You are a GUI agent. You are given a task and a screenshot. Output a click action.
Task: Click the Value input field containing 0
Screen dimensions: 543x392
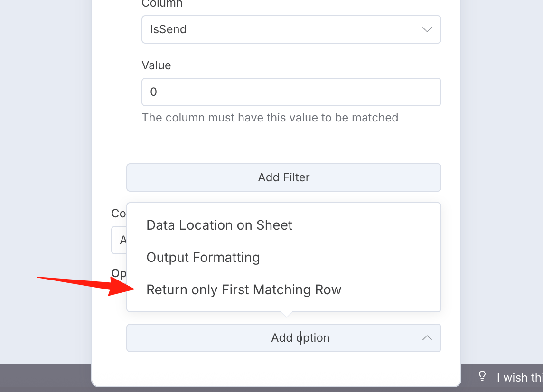click(x=291, y=92)
